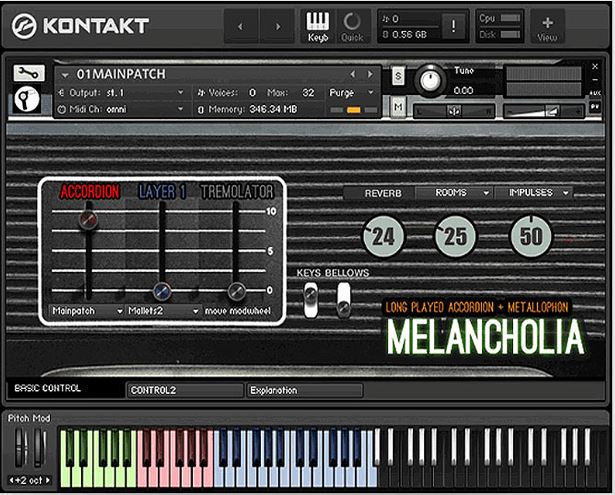The image size is (615, 495).
Task: Click the LAYER 1 label
Action: [162, 192]
